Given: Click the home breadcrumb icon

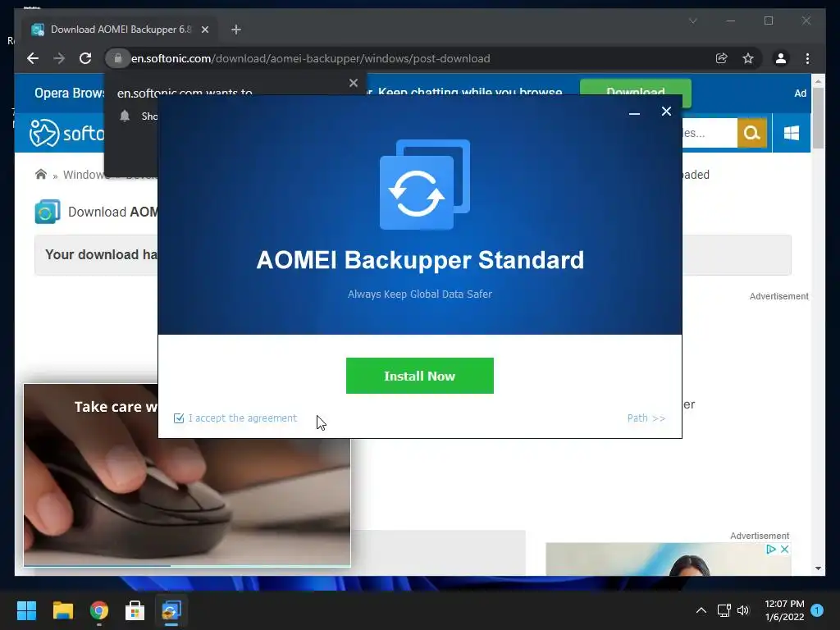Looking at the screenshot, I should coord(41,174).
